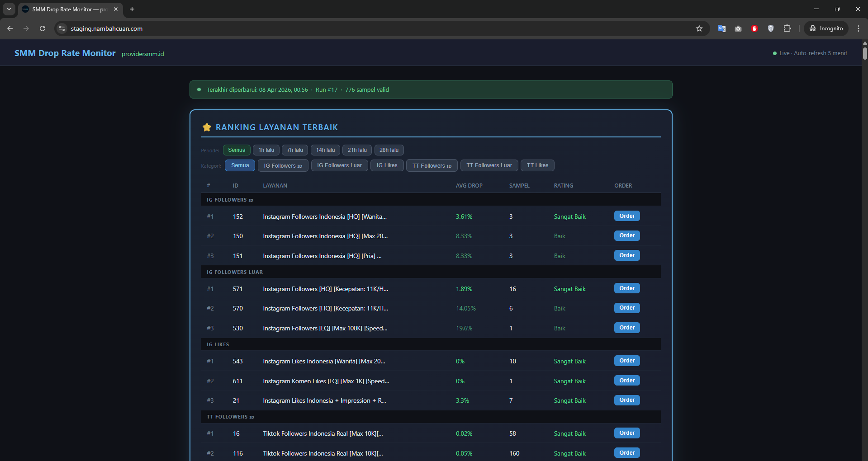Viewport: 868px width, 461px height.
Task: Select the '1h lalu' period filter
Action: pos(266,150)
